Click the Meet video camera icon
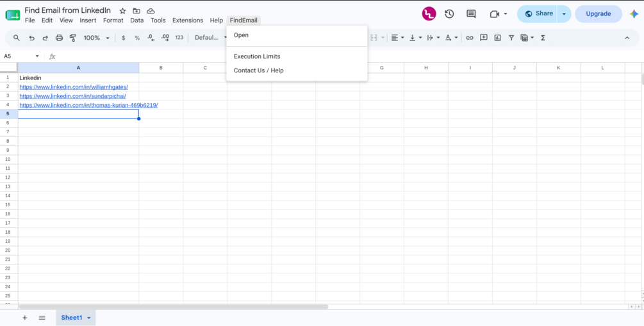644x326 pixels. [494, 14]
